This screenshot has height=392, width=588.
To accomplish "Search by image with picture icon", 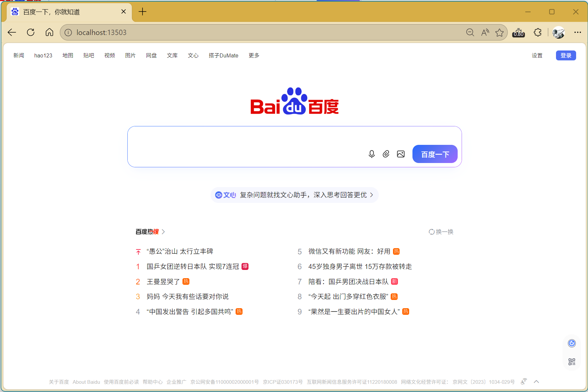I will 401,154.
